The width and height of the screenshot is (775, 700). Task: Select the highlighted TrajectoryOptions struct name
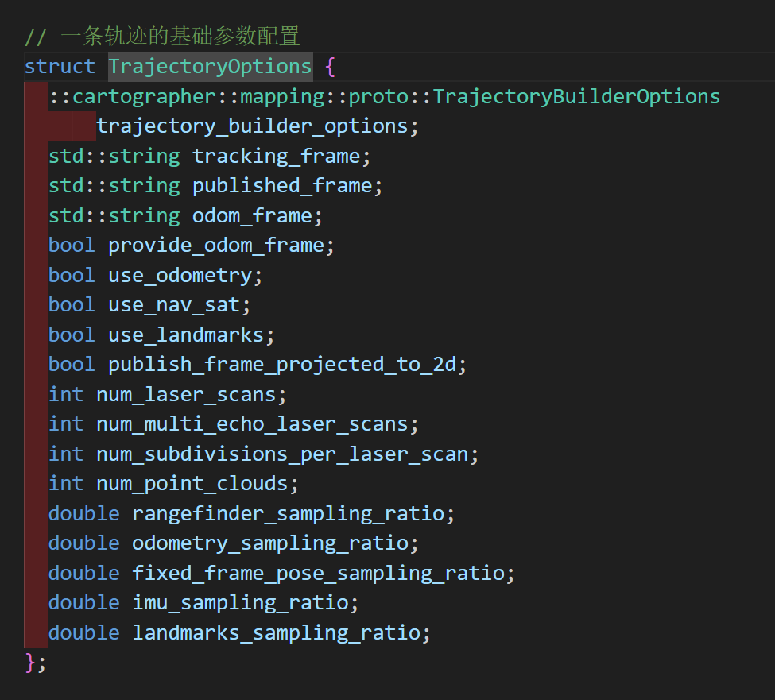[210, 66]
